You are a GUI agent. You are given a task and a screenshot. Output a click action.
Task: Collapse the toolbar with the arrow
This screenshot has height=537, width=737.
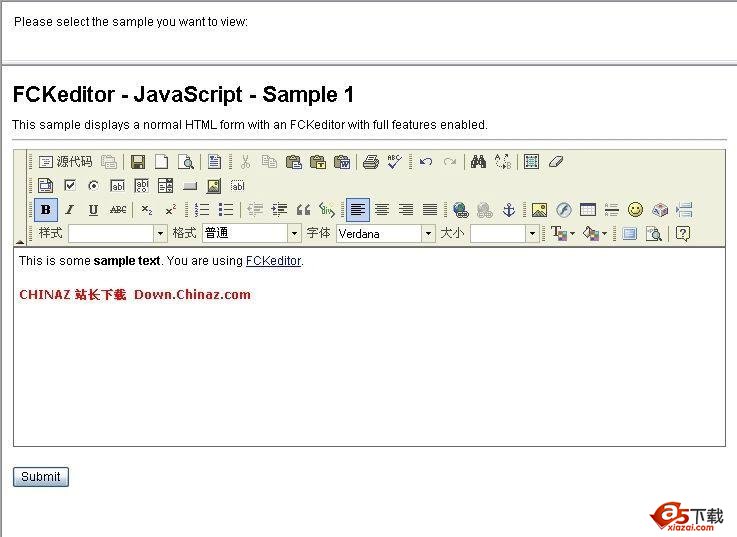20,242
